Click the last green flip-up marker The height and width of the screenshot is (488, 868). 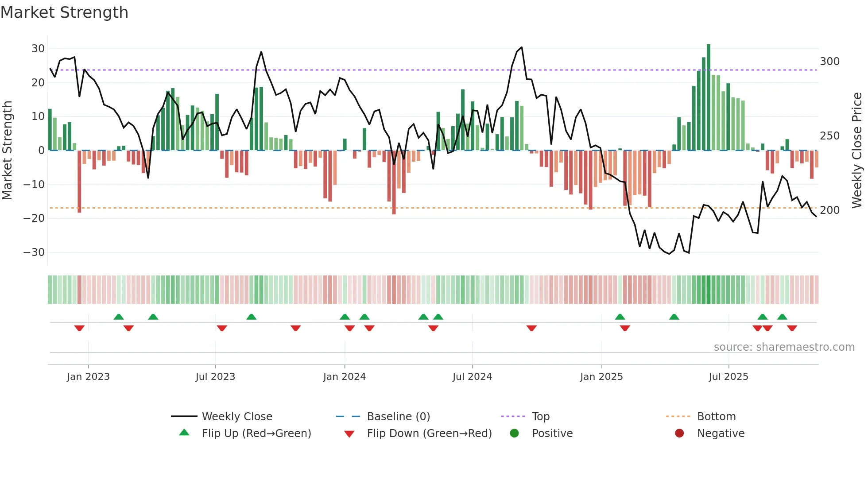[782, 317]
